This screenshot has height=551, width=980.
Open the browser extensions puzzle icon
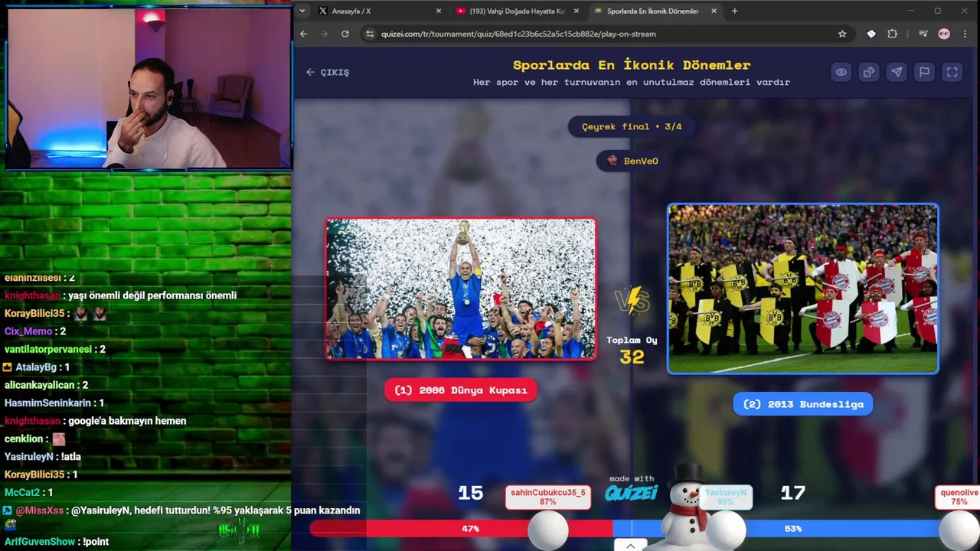(x=892, y=34)
